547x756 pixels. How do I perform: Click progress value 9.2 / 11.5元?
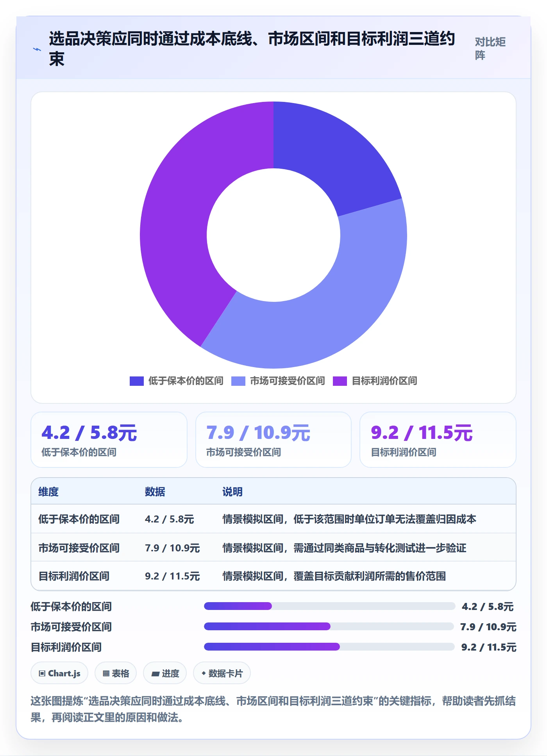pyautogui.click(x=489, y=647)
